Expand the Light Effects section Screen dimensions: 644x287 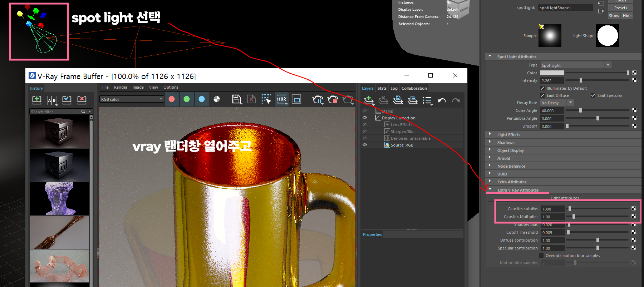490,134
